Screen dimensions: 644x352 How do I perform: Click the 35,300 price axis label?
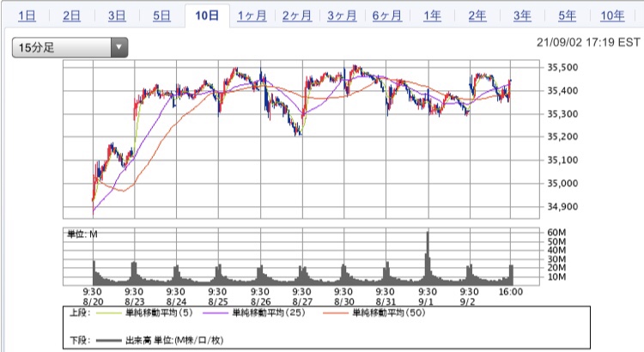(562, 114)
